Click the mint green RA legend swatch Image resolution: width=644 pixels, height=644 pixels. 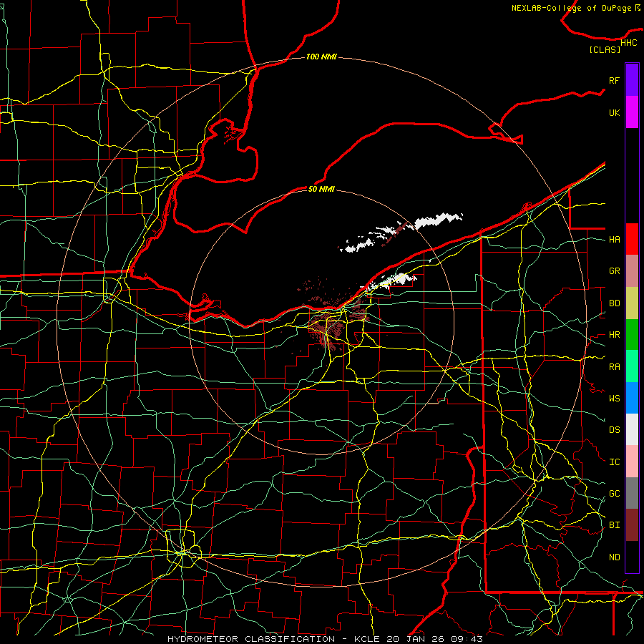(x=632, y=366)
